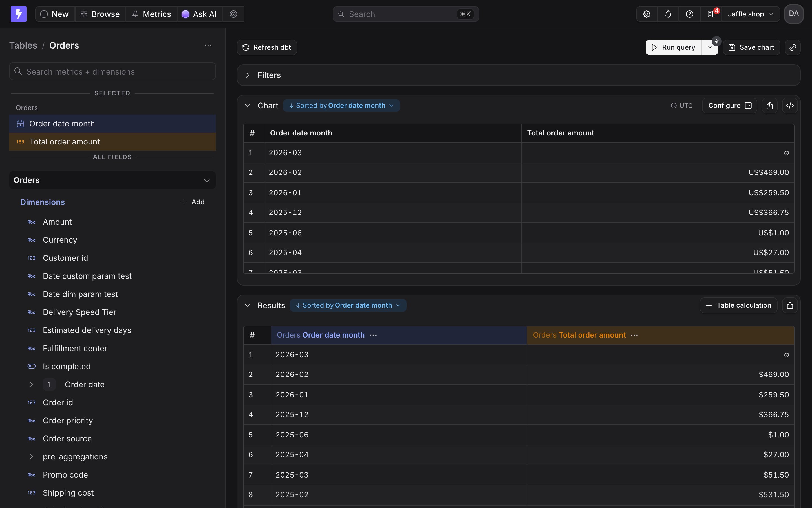The height and width of the screenshot is (508, 812).
Task: Select the Estimated delivery days dimension
Action: click(112, 330)
